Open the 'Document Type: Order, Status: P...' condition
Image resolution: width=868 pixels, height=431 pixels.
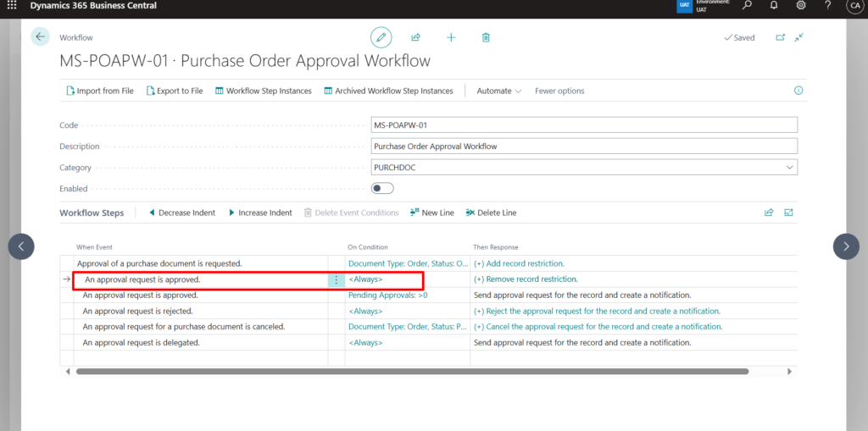pos(408,327)
